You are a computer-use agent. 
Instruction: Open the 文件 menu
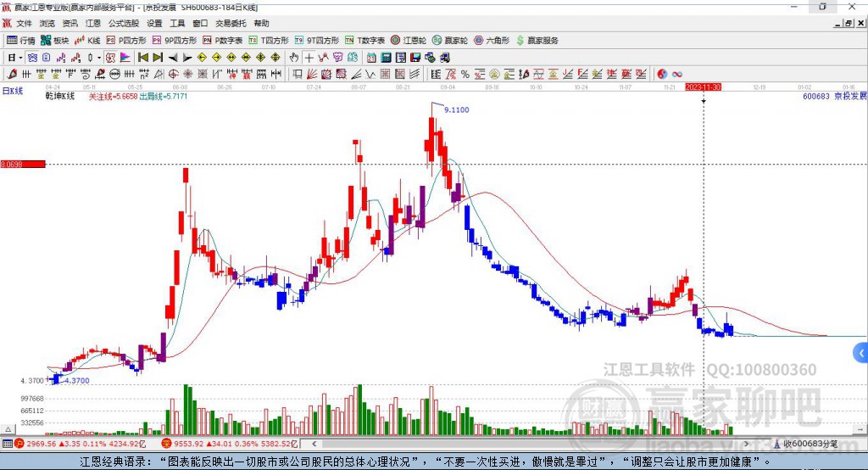(24, 23)
